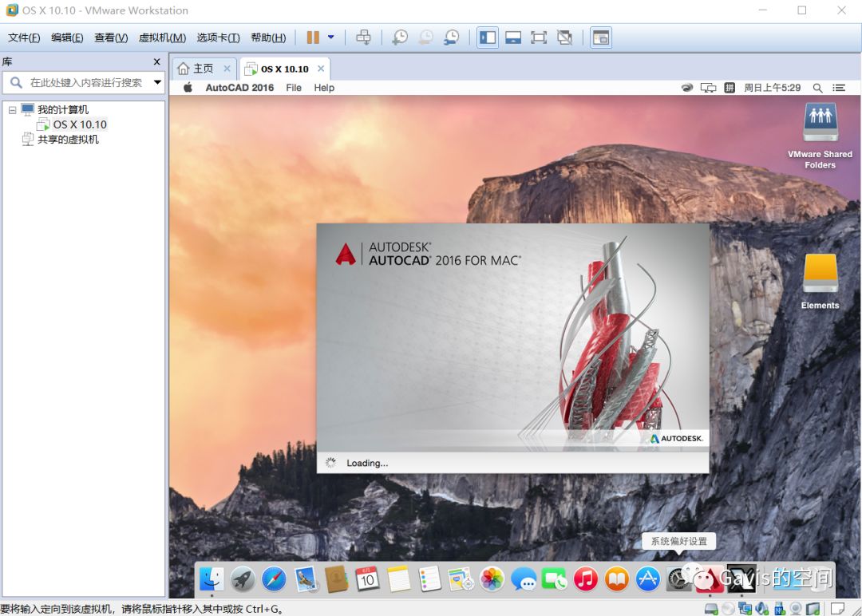Open Maps from the Dock
The height and width of the screenshot is (616, 862).
click(x=461, y=579)
